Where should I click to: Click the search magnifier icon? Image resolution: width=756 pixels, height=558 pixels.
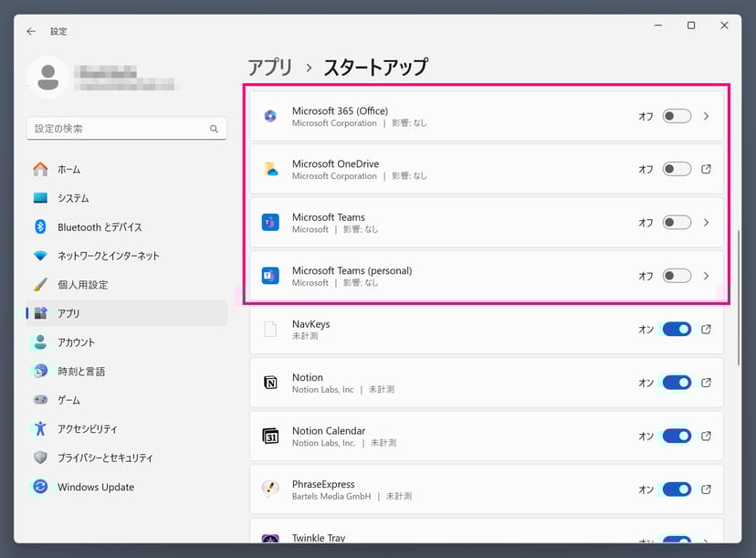[215, 130]
